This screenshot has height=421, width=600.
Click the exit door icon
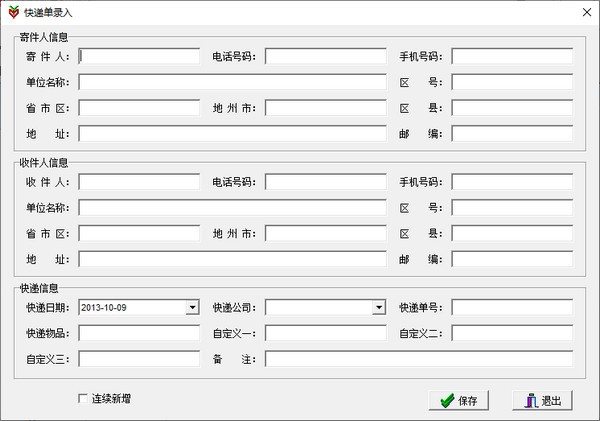pos(529,401)
